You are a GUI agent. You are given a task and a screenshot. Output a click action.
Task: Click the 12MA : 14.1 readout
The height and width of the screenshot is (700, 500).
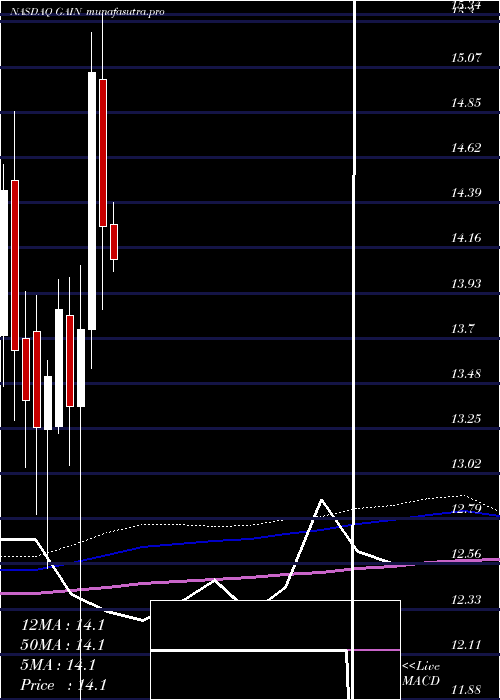pos(63,625)
